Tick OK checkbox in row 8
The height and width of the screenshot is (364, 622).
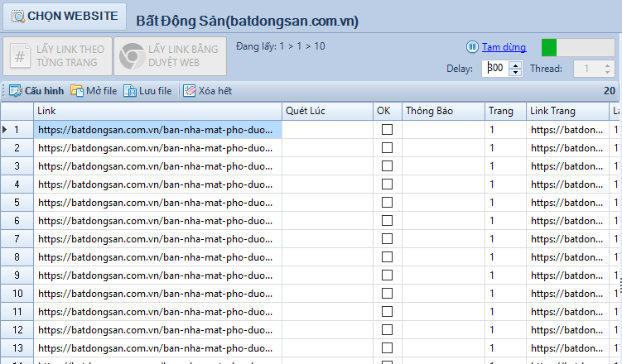[x=387, y=257]
